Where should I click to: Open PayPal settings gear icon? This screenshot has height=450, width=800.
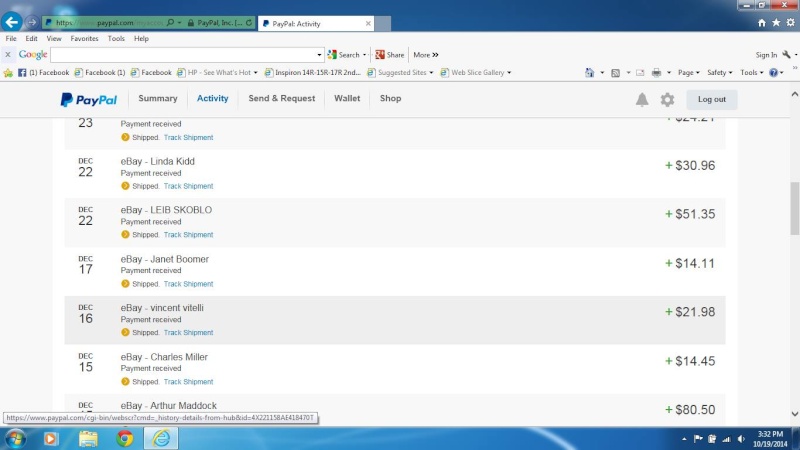tap(667, 99)
